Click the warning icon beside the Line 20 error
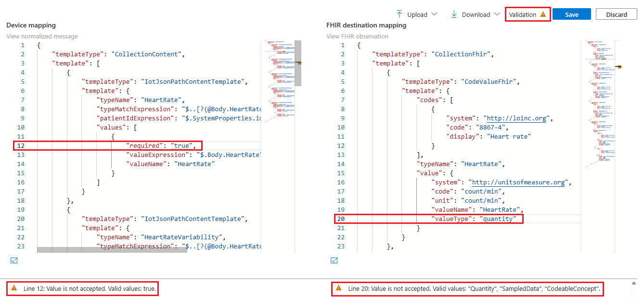Image resolution: width=644 pixels, height=298 pixels. pos(341,288)
